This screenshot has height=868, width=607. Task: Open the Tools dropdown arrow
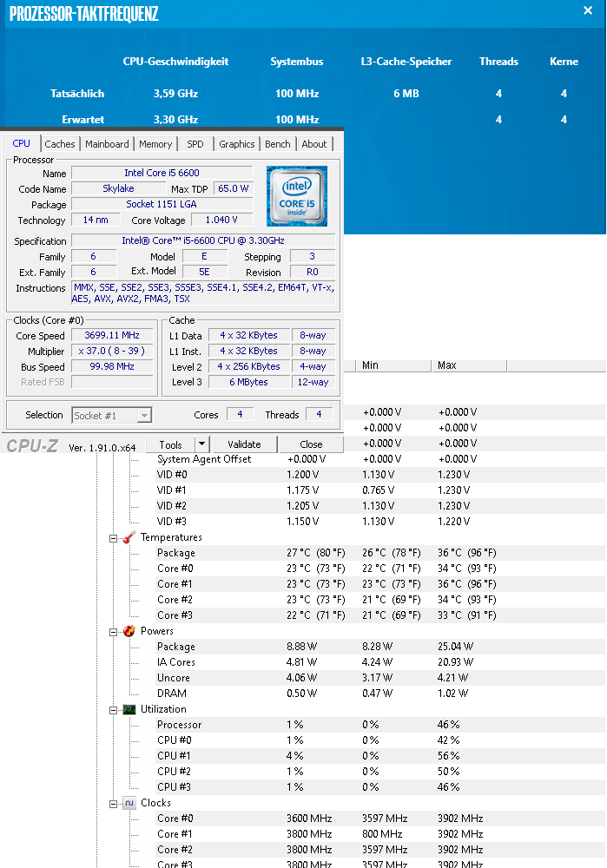coord(201,444)
